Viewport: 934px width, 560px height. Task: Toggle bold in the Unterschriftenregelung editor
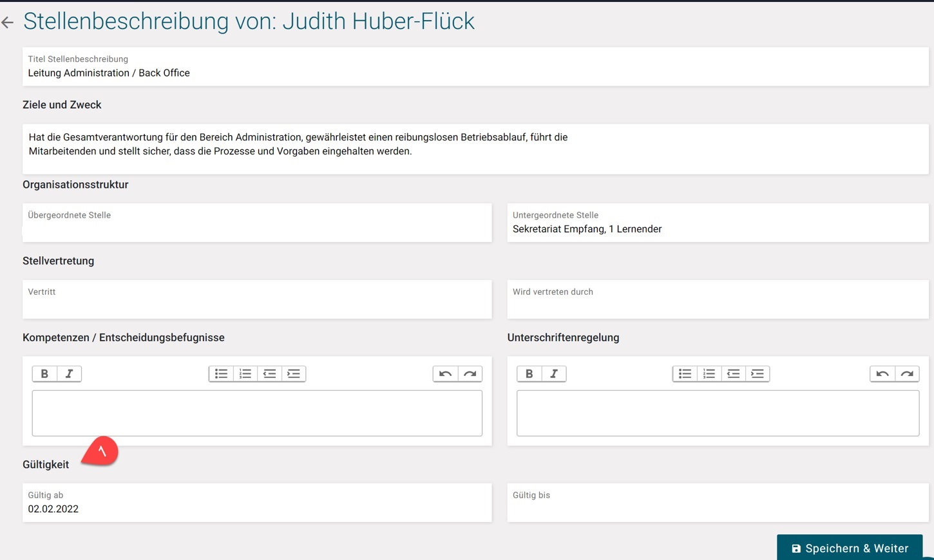tap(529, 374)
